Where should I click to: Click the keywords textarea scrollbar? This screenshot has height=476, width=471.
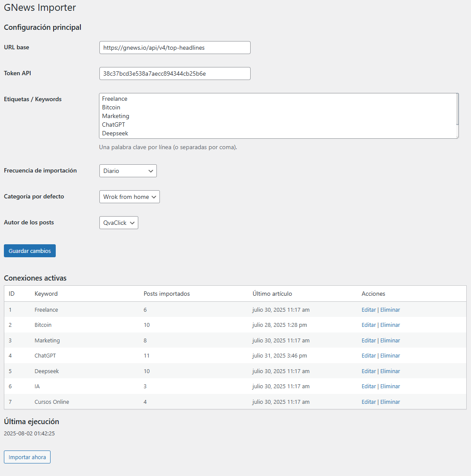click(457, 109)
